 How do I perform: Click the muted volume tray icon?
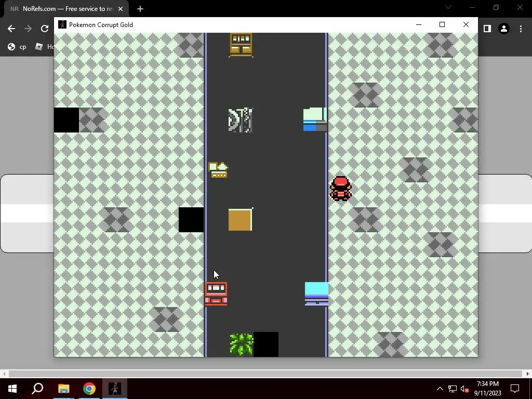(465, 389)
